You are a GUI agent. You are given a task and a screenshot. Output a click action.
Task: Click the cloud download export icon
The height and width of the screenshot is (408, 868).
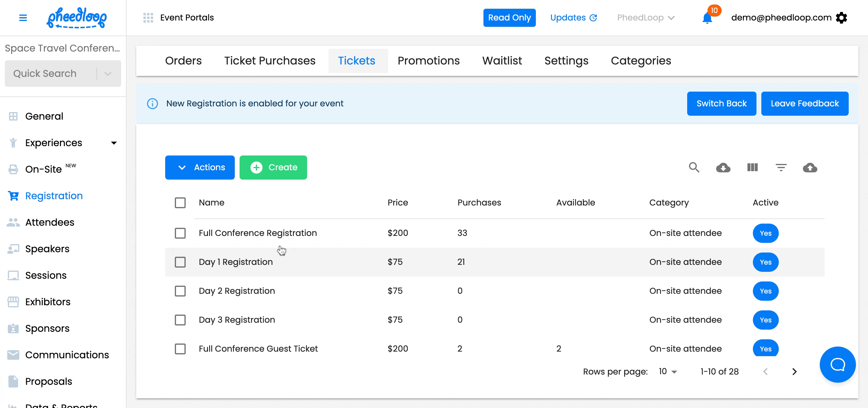(x=723, y=168)
